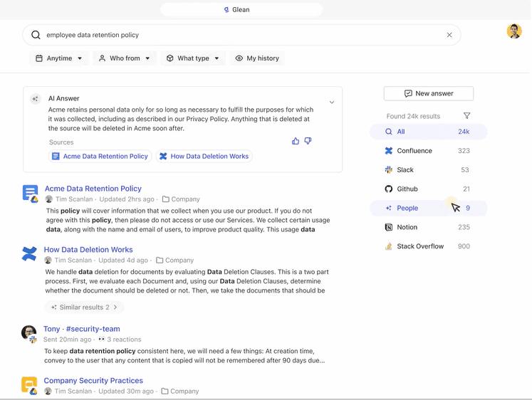
Task: Clear the search query with the X icon
Action: point(449,35)
